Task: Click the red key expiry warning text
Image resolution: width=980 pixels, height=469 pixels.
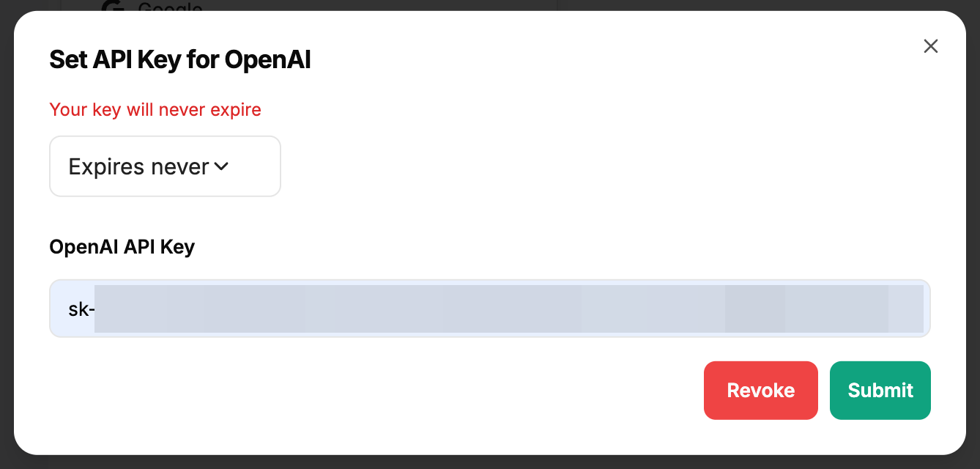Action: [155, 110]
